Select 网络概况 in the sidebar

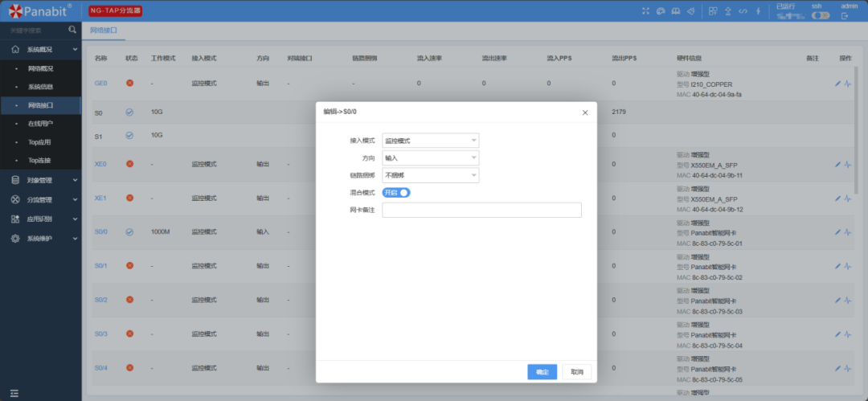pyautogui.click(x=40, y=68)
